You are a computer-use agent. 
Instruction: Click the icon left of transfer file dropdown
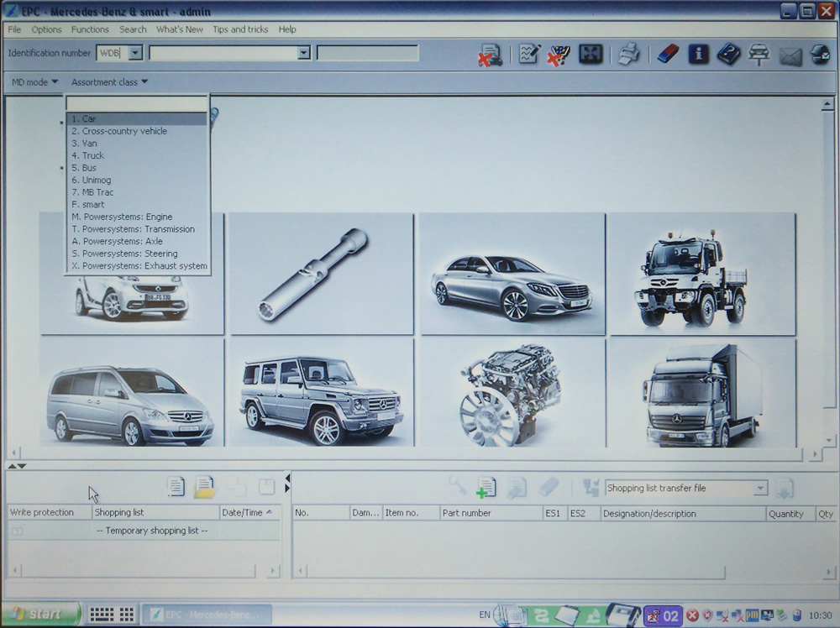(591, 488)
